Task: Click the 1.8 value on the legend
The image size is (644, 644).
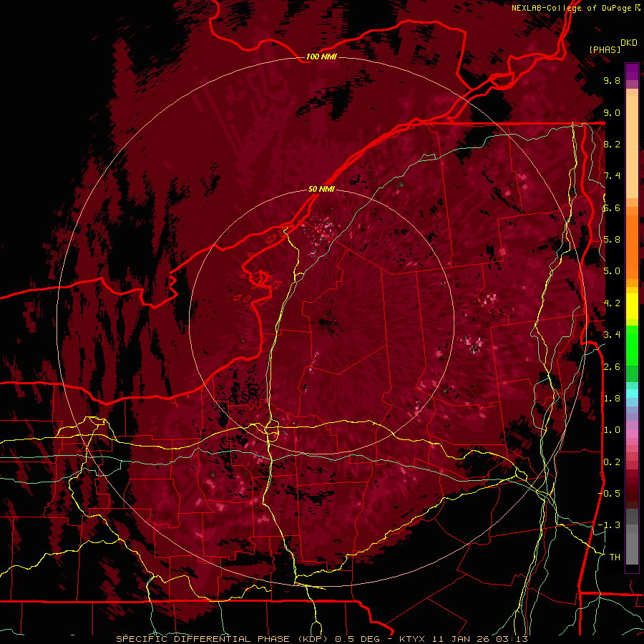Action: pos(612,398)
